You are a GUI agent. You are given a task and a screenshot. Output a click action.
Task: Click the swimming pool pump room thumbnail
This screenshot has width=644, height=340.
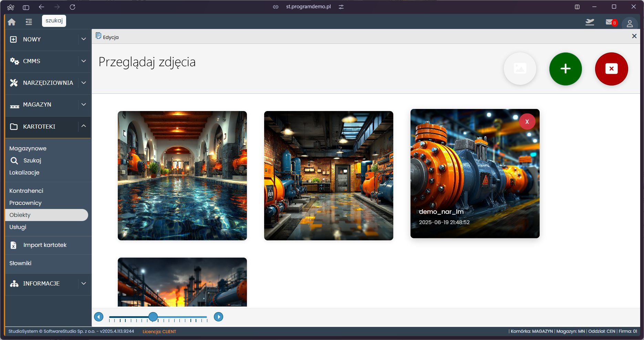tap(182, 176)
